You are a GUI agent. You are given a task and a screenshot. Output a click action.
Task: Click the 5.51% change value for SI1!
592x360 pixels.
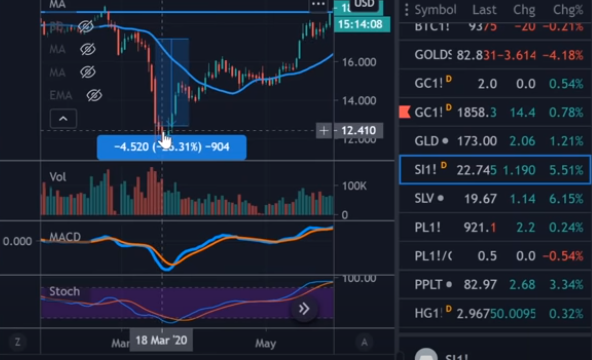(x=566, y=170)
